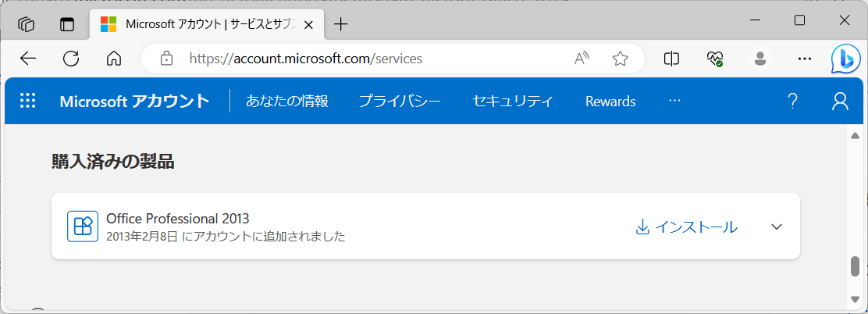Select the Microsoft アカウント browser tab

[x=208, y=24]
